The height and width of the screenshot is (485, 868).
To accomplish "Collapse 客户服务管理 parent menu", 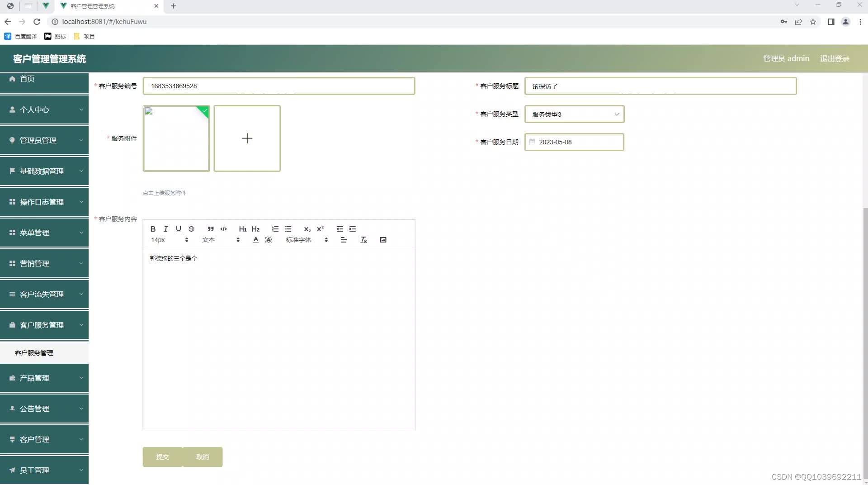I will (44, 325).
